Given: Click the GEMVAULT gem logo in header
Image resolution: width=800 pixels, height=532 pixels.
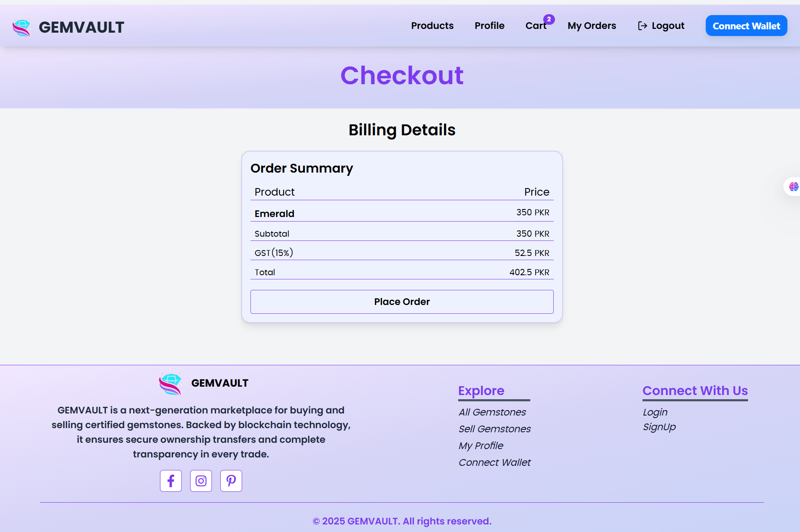Looking at the screenshot, I should point(21,27).
